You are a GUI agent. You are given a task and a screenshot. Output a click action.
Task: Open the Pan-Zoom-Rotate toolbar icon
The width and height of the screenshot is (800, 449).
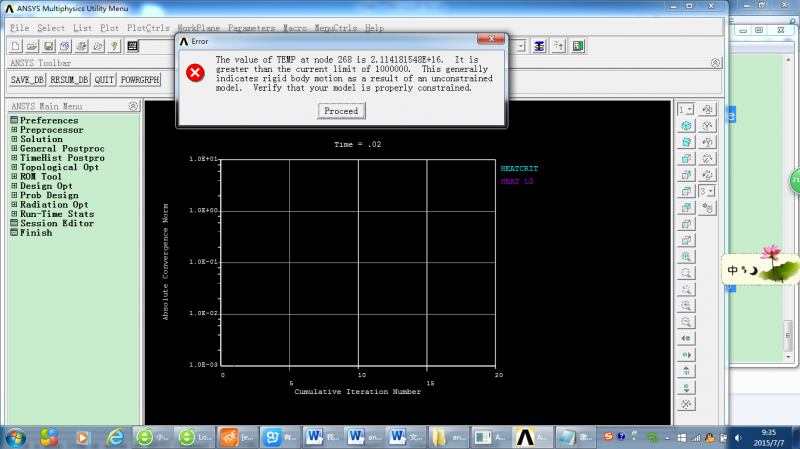click(64, 46)
